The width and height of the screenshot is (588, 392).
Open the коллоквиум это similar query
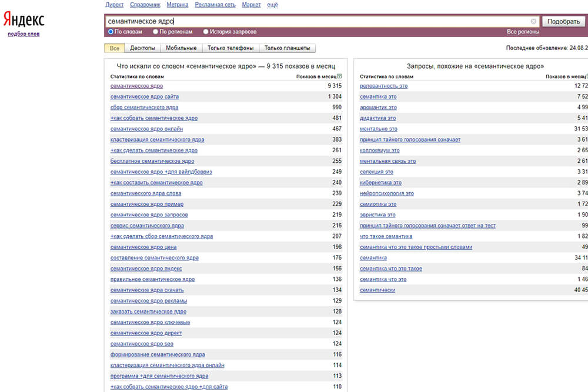pos(380,150)
